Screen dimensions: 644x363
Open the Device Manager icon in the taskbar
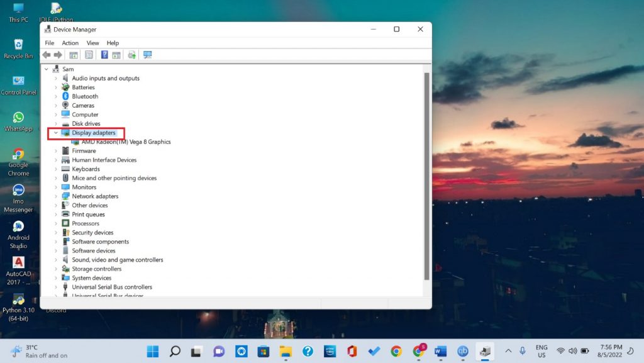coord(484,351)
